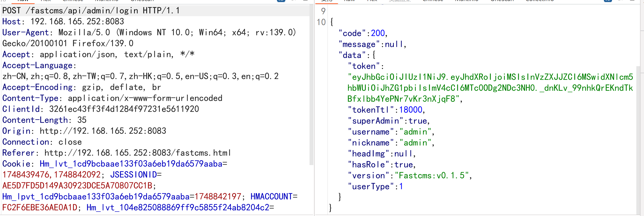Click the POST /fastcms/api/admin/login request line

(91, 11)
